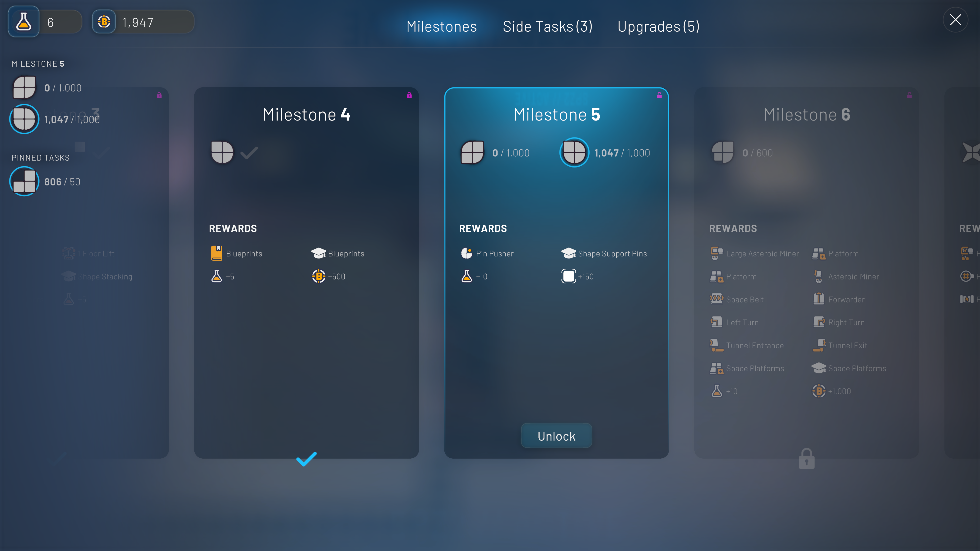Click the Right Turn reward icon
This screenshot has height=551, width=980.
pos(819,322)
